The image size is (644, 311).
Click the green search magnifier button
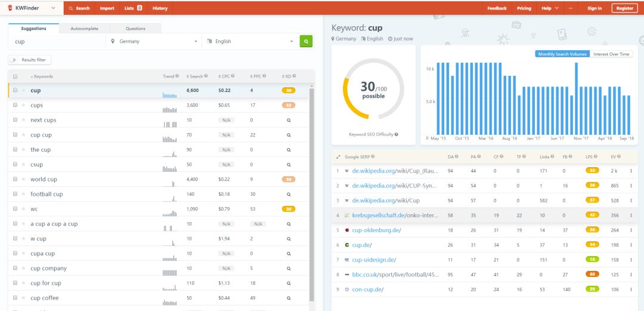[x=305, y=41]
